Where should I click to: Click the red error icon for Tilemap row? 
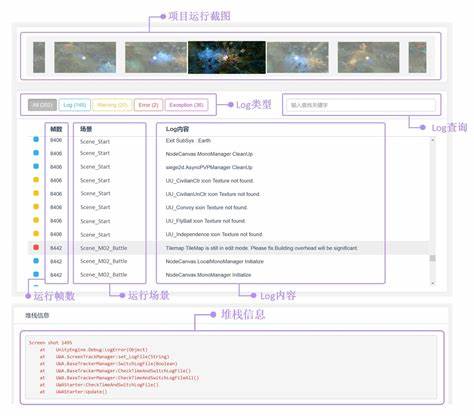tap(36, 247)
